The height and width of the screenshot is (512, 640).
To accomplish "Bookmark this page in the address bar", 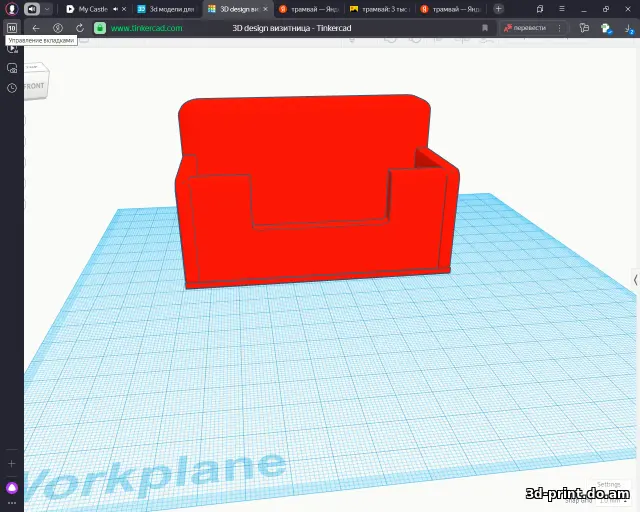I will coord(485,28).
